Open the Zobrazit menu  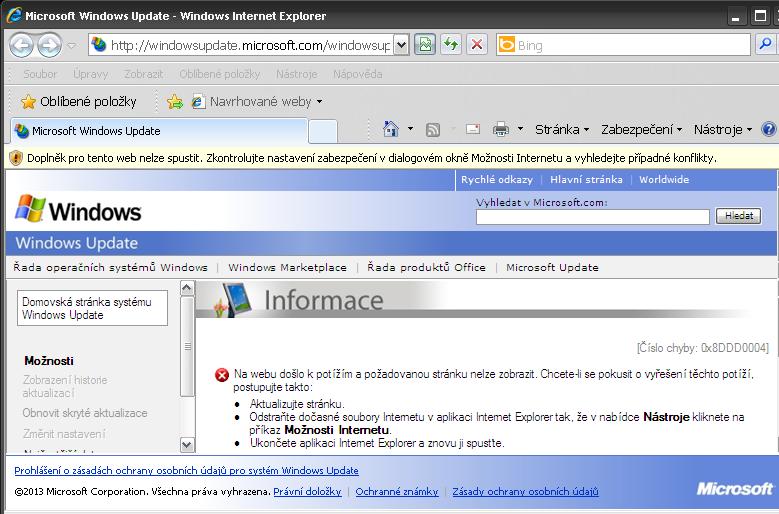144,74
